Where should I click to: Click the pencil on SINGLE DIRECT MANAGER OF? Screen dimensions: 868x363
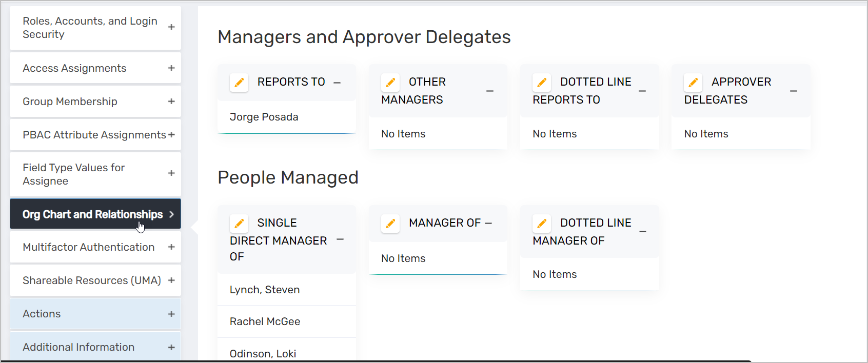coord(239,223)
